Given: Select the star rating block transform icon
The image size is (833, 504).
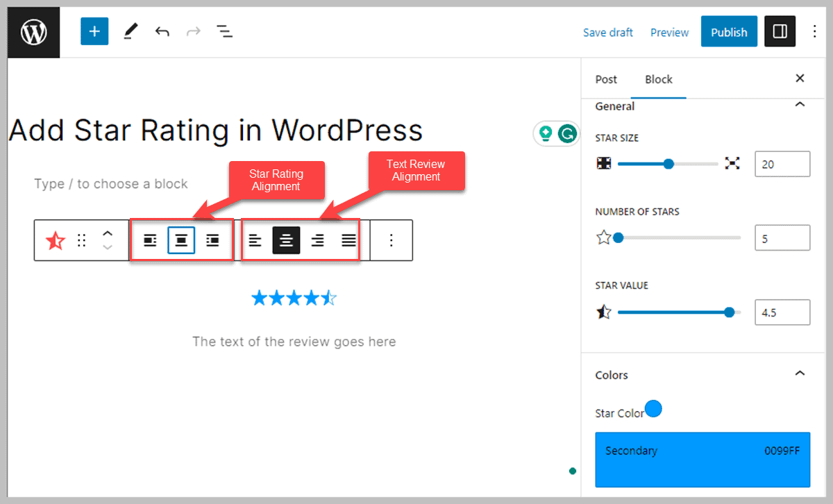Looking at the screenshot, I should pyautogui.click(x=55, y=240).
